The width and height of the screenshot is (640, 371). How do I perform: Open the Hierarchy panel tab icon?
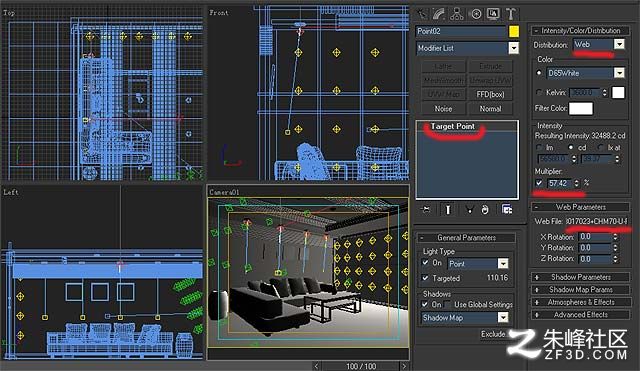(x=457, y=14)
